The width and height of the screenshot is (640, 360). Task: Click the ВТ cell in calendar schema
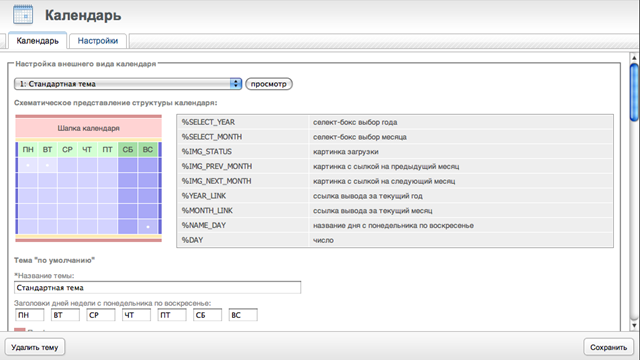pos(47,149)
